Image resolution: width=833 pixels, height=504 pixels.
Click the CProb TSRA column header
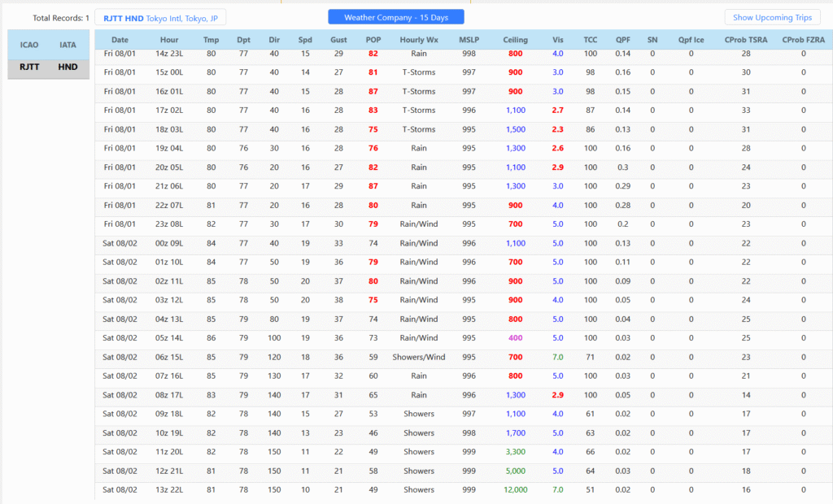tap(746, 40)
